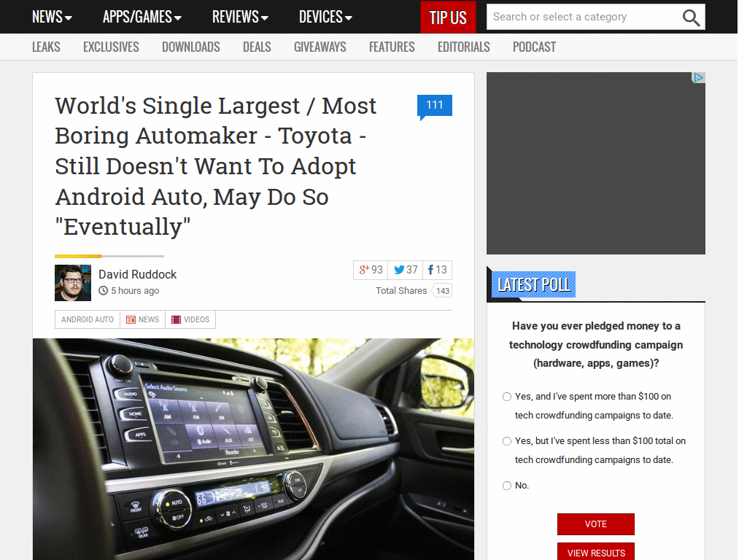Viewport: 747px width, 560px height.
Task: Click the Toyota dashboard article image
Action: click(253, 449)
